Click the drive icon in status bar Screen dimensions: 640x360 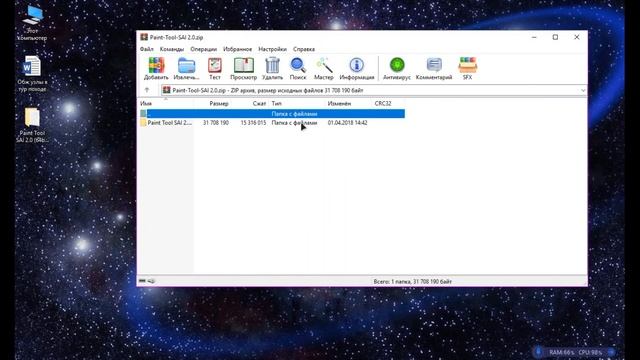tap(142, 281)
